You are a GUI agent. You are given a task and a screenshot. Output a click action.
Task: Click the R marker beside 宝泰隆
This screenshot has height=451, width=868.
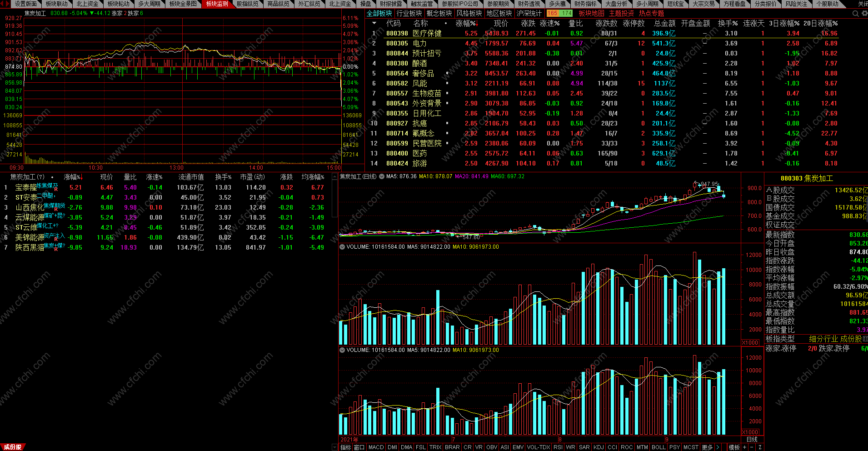[56, 190]
